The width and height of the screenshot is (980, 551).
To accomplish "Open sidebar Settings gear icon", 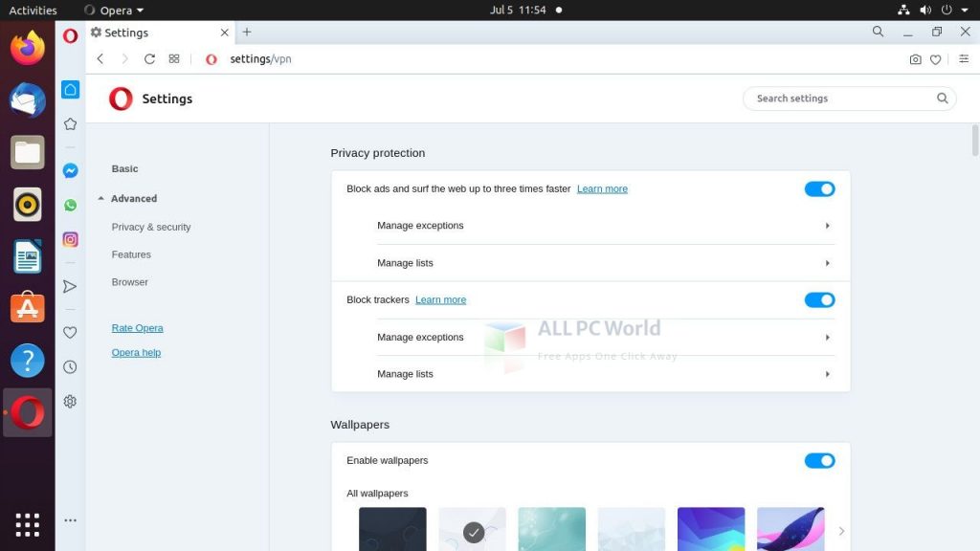I will [70, 401].
